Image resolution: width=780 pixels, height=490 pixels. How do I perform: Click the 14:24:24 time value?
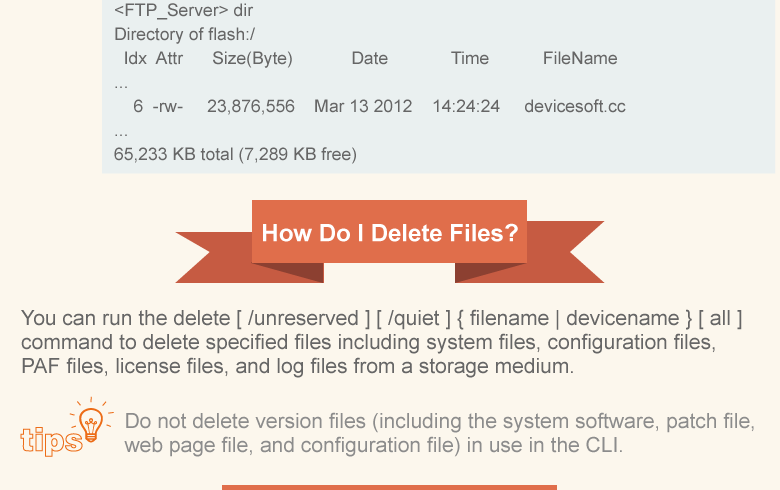click(x=466, y=106)
